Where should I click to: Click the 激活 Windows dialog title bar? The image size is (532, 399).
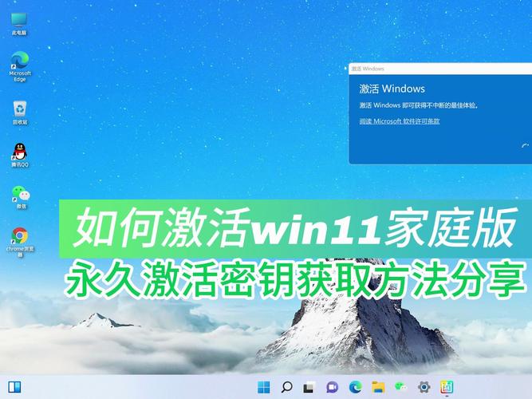(440, 69)
